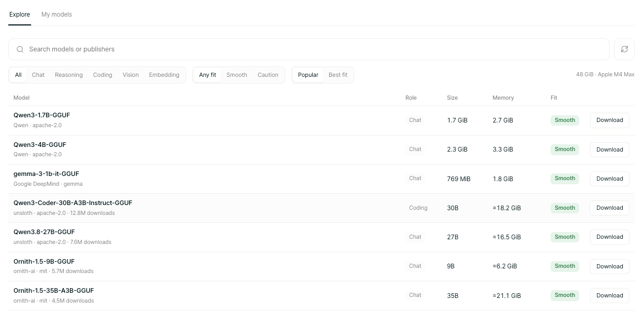Open the gemma-3-1b-it-GGUF model name

coord(46,173)
